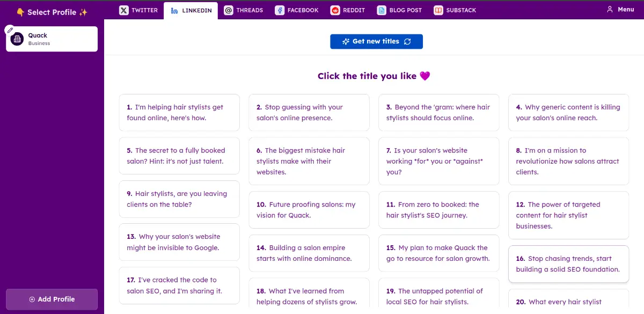Click the Reddit logo icon
Image resolution: width=644 pixels, height=314 pixels.
click(x=335, y=10)
